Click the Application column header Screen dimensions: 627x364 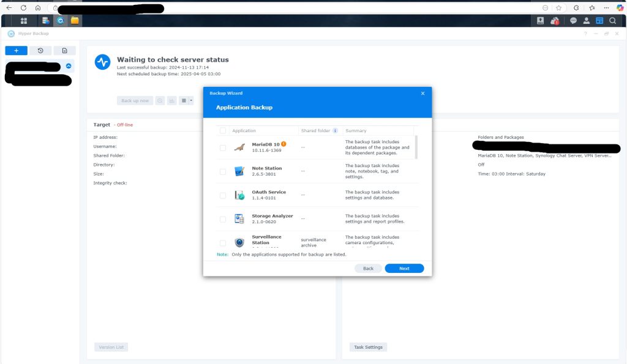[x=244, y=131]
